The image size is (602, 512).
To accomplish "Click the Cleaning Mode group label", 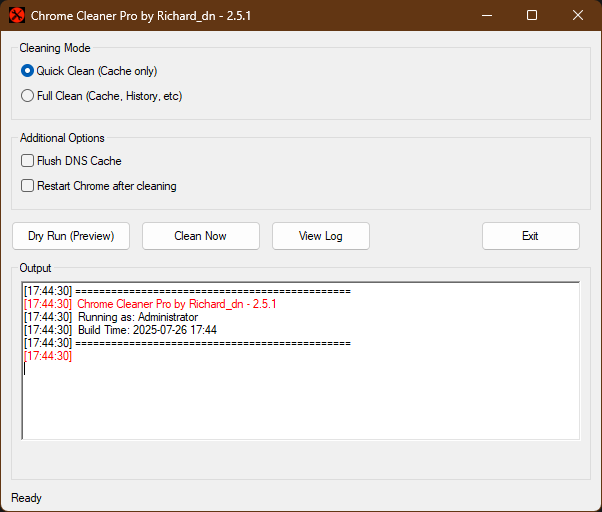I will pos(55,48).
